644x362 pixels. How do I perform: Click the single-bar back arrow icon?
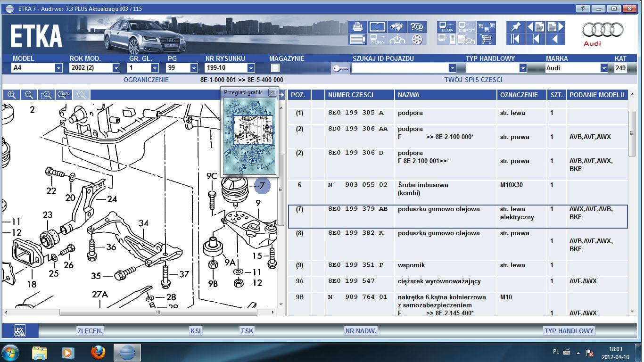click(x=536, y=39)
